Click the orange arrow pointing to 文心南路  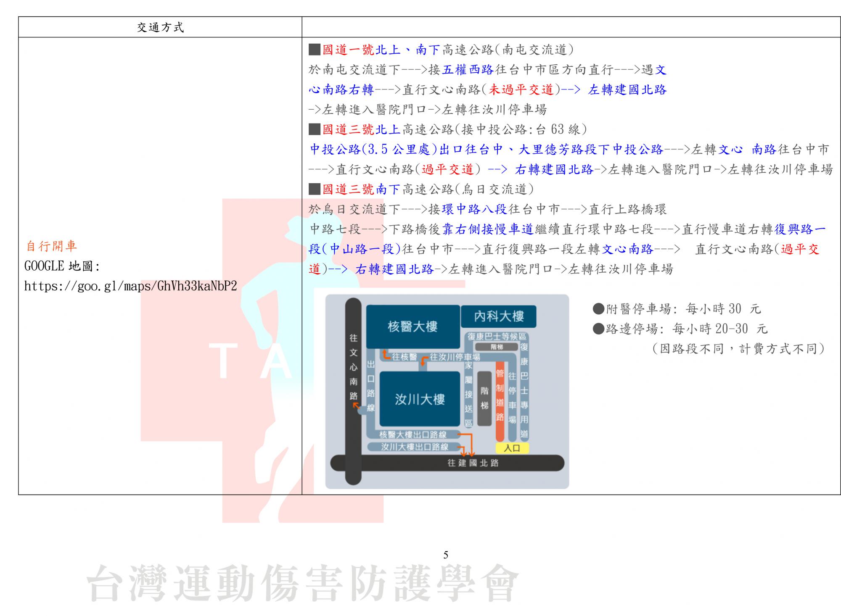point(356,405)
